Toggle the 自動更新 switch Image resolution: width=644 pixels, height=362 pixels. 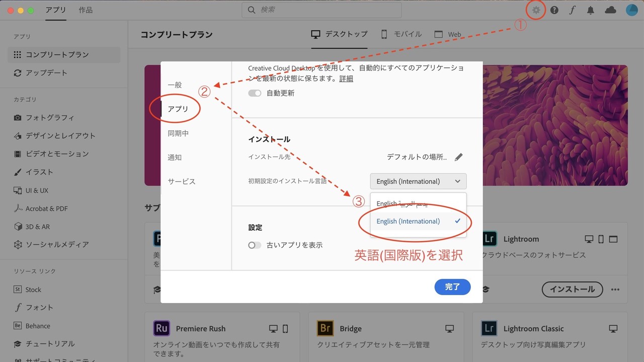(255, 93)
